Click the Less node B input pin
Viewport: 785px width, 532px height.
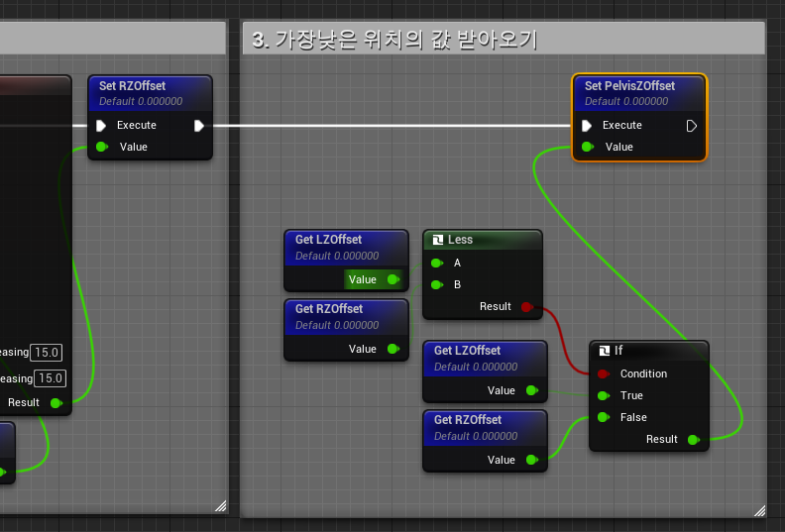(437, 284)
